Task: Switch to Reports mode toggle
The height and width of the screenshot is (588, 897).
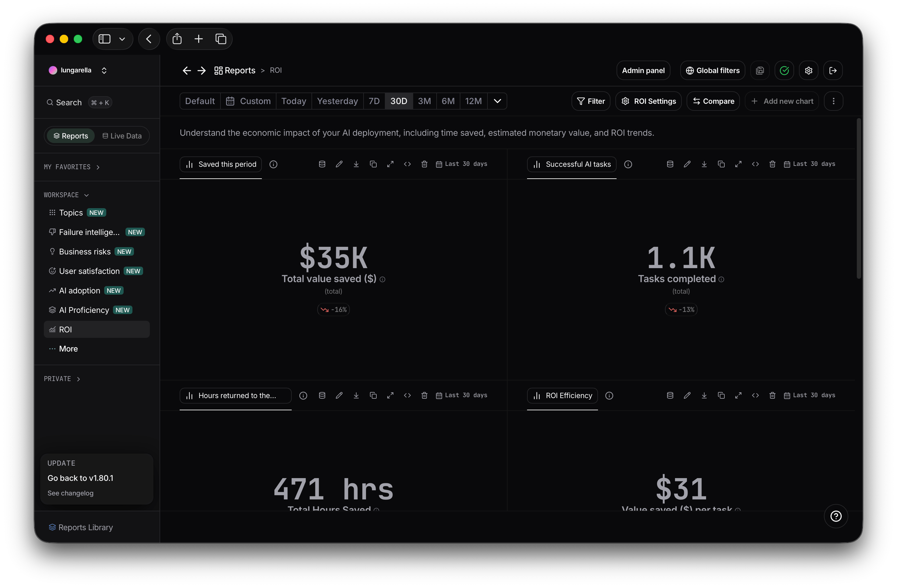Action: point(71,136)
